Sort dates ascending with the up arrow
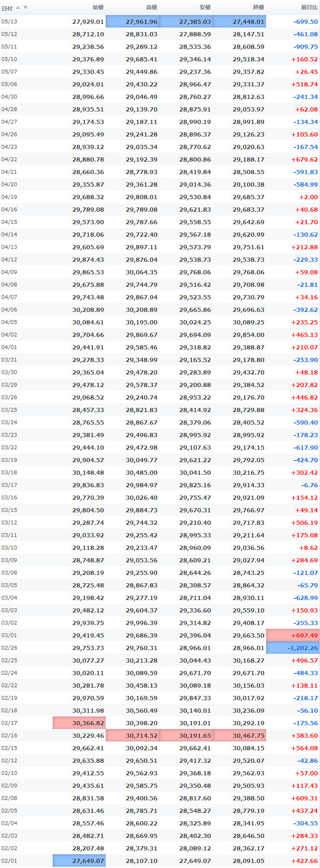320x868 pixels. (x=18, y=8)
